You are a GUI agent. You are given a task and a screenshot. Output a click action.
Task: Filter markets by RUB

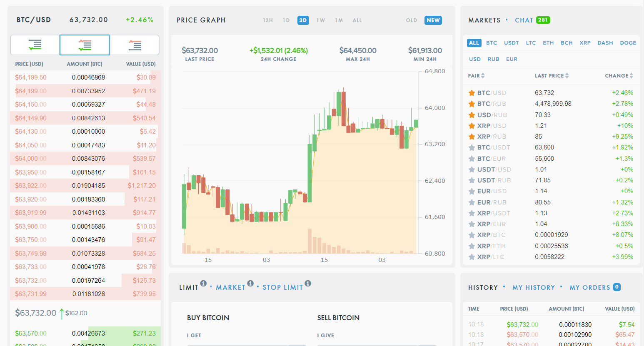click(493, 59)
